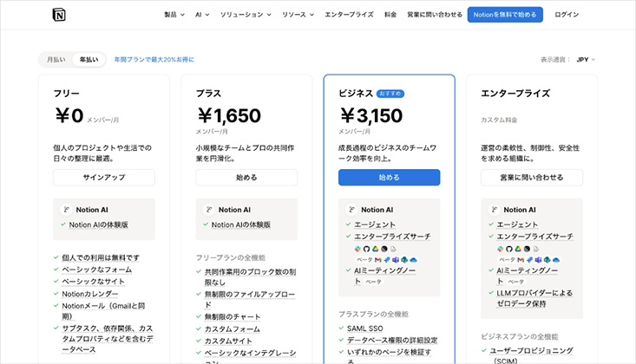Open the リソース dropdown menu
636x364 pixels.
298,15
